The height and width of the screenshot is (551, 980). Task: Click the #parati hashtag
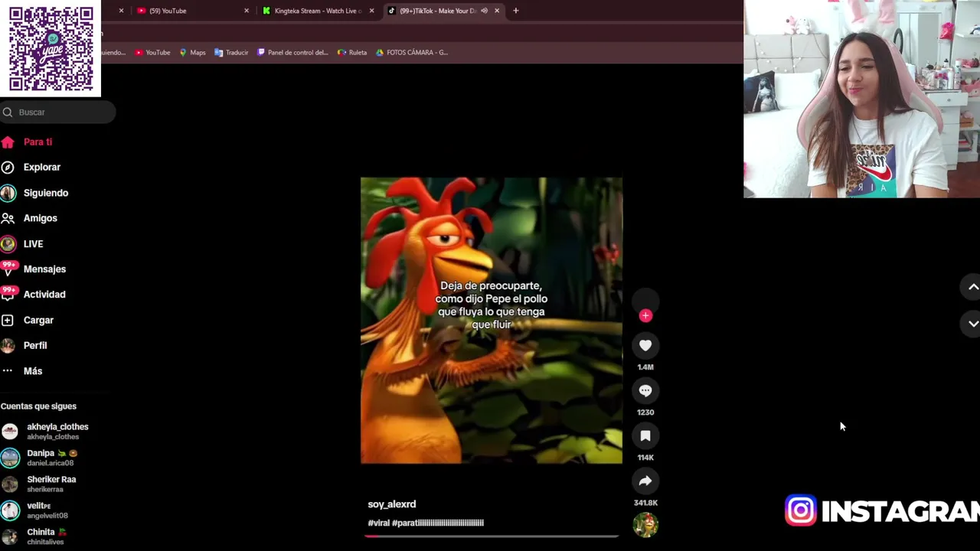click(438, 523)
